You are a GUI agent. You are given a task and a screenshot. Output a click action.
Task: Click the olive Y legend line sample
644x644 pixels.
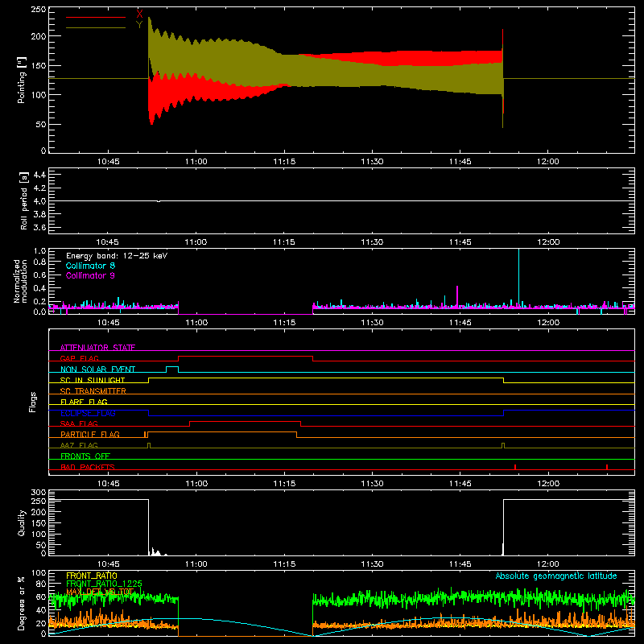(x=96, y=27)
